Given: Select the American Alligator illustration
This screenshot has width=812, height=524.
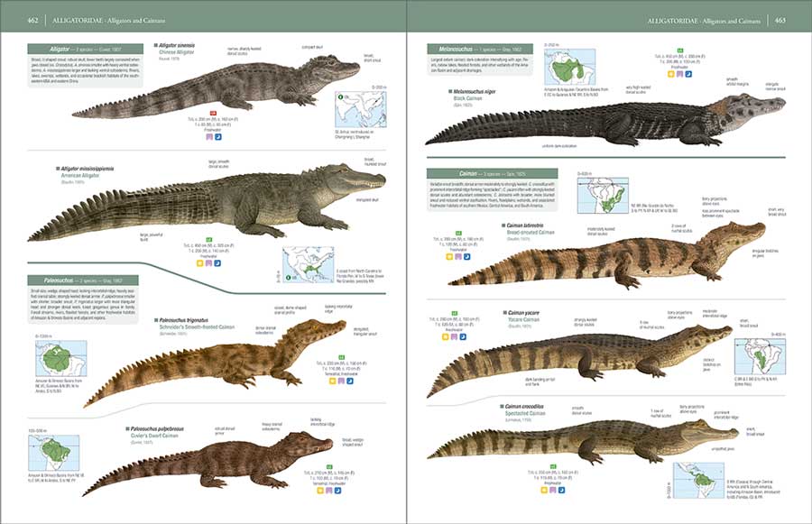Looking at the screenshot, I should click(x=206, y=203).
